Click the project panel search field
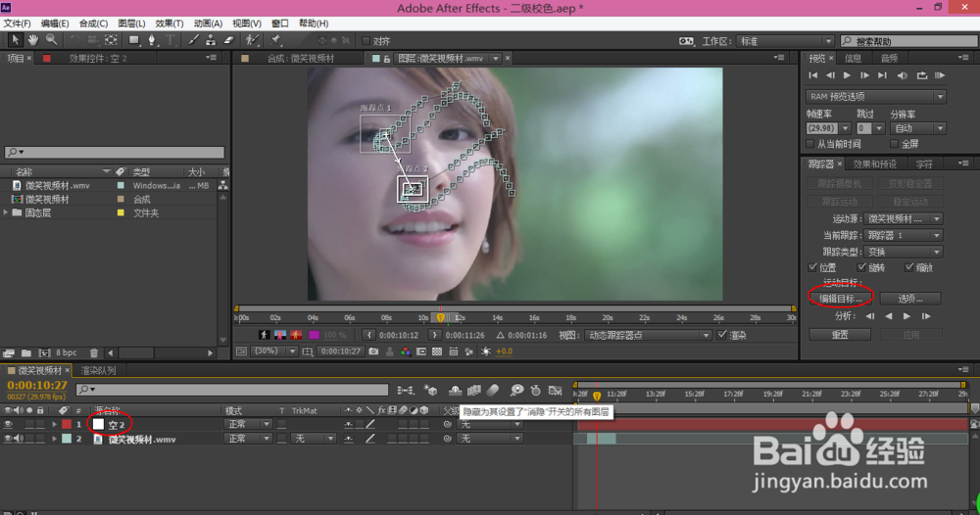Screen dimensions: 980x515 (x=115, y=153)
